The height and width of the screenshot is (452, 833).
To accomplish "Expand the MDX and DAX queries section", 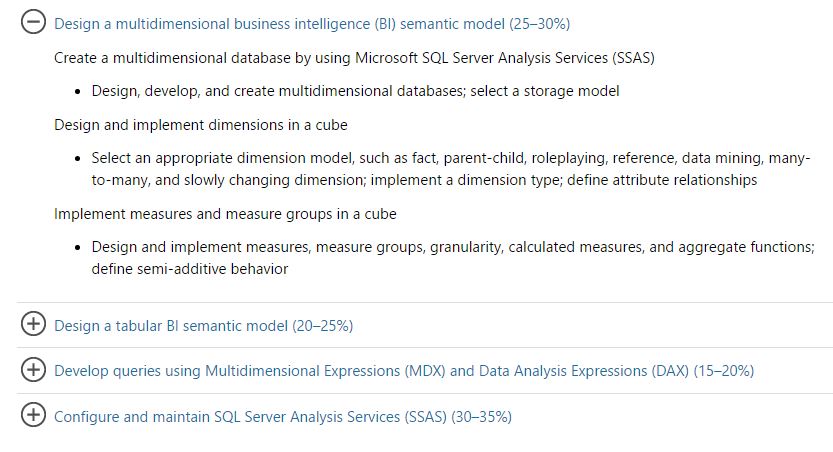I will 33,370.
